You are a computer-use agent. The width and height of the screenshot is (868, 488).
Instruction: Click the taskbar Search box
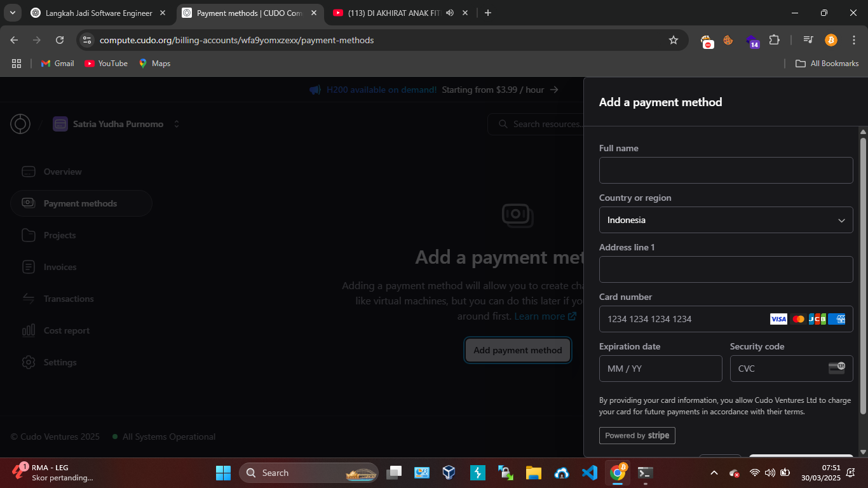point(309,473)
